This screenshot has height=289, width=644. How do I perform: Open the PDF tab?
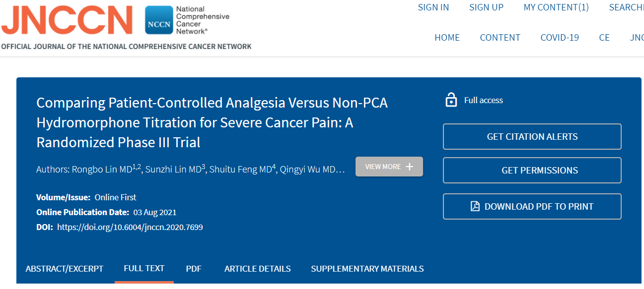pos(194,269)
